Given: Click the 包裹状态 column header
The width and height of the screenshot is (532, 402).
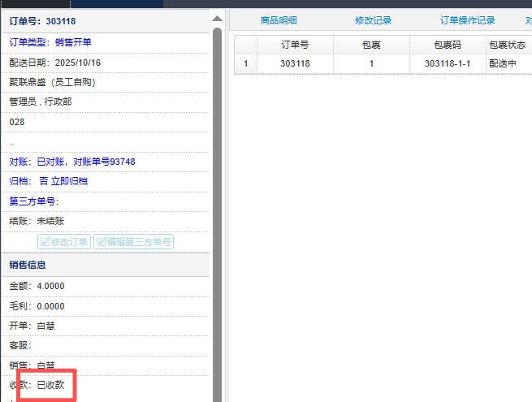Looking at the screenshot, I should (x=508, y=45).
